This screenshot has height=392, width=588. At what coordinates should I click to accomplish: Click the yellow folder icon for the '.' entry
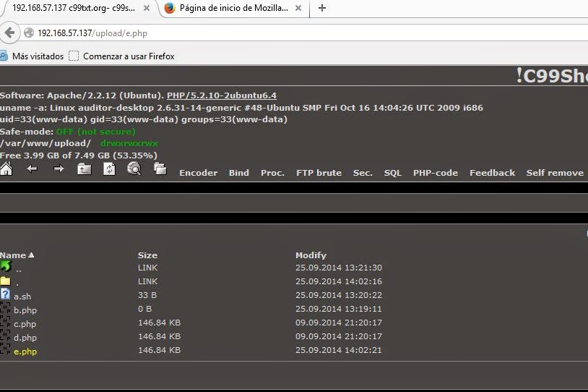click(5, 281)
